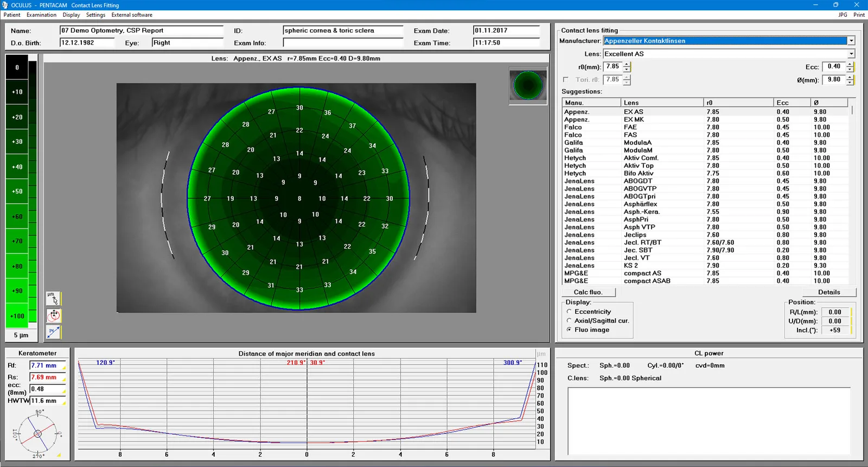Screen dimensions: 868x467
Task: Open the Lens dropdown list
Action: [x=851, y=54]
